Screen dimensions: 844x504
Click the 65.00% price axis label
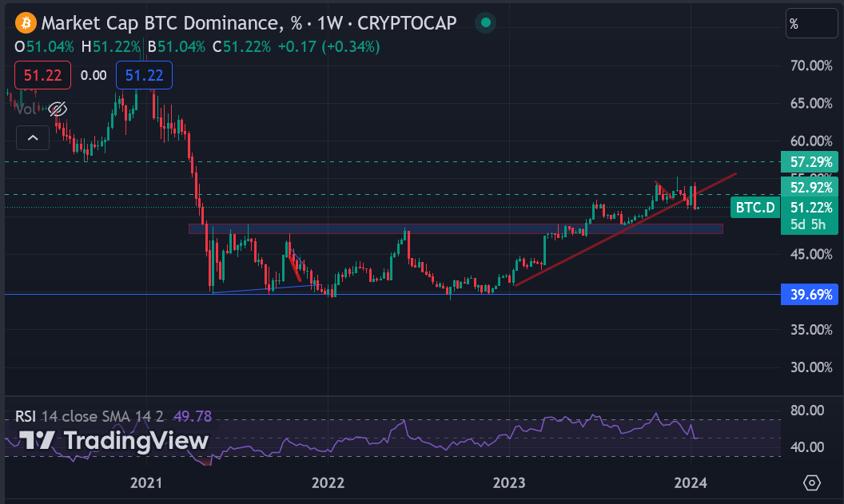(811, 103)
